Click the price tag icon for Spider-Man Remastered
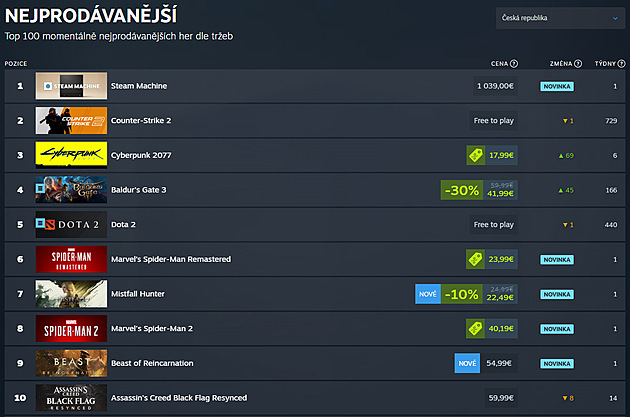Screen dimensions: 630x417 [x=475, y=259]
